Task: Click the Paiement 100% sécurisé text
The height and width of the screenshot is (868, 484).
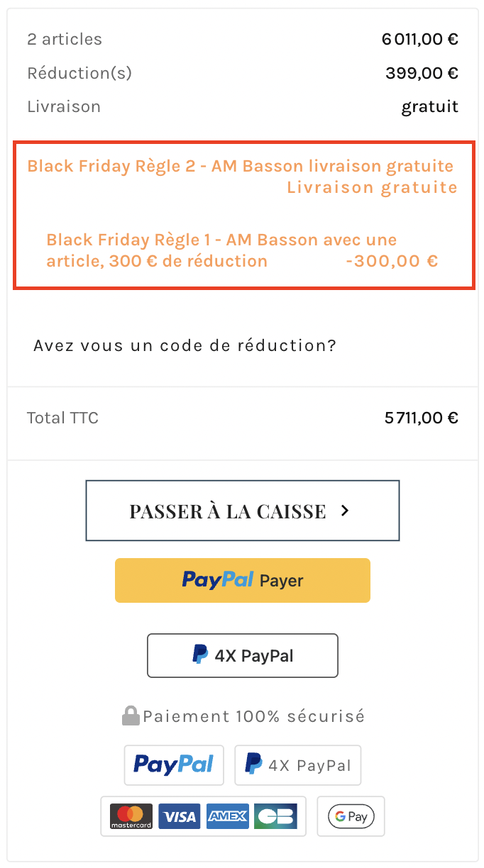Action: point(253,716)
